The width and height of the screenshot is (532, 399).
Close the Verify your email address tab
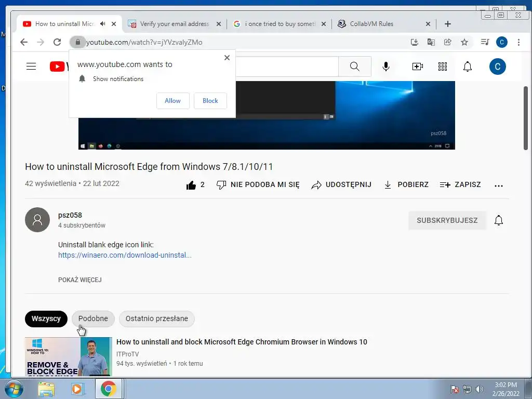(x=219, y=24)
